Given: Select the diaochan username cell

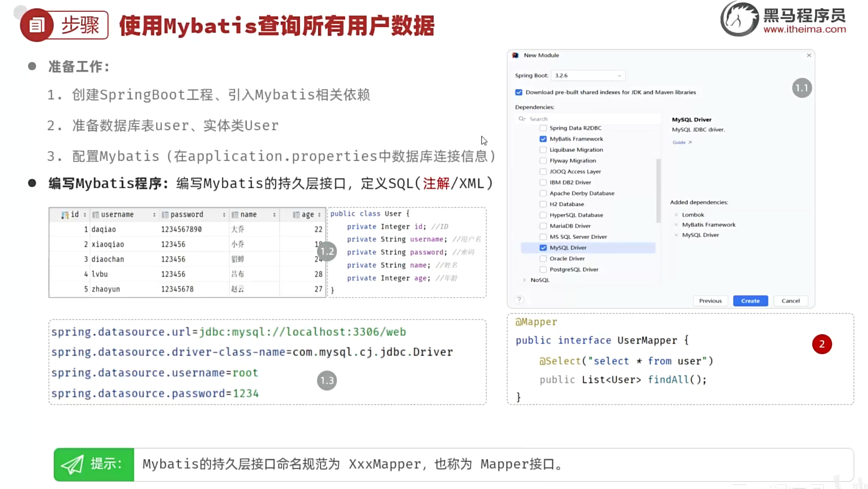Looking at the screenshot, I should tap(124, 259).
